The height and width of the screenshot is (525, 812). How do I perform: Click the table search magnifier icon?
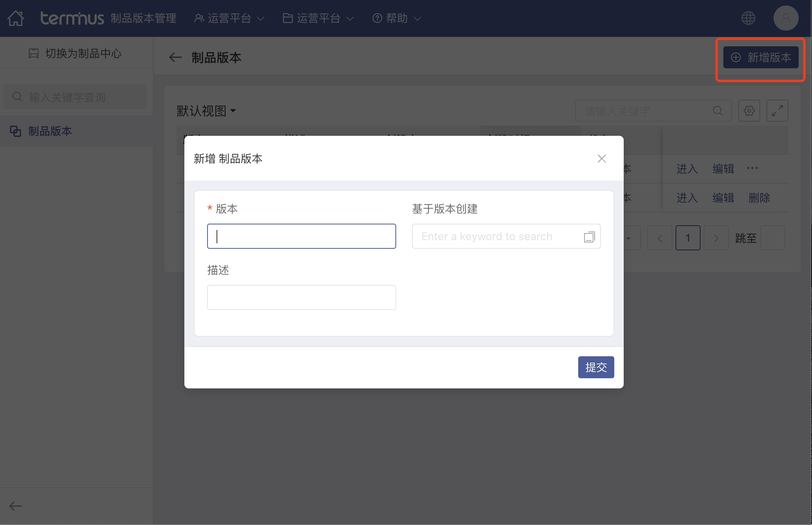(x=718, y=111)
